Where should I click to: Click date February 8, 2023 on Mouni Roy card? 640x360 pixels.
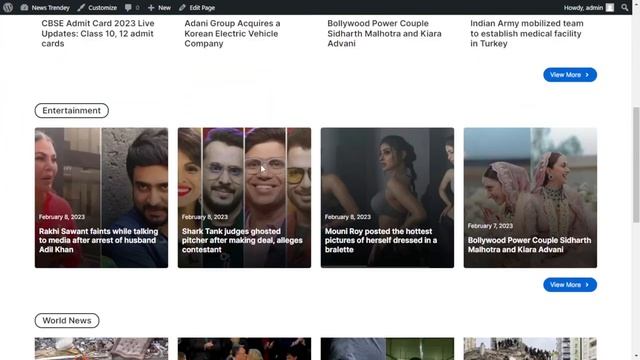pyautogui.click(x=348, y=217)
